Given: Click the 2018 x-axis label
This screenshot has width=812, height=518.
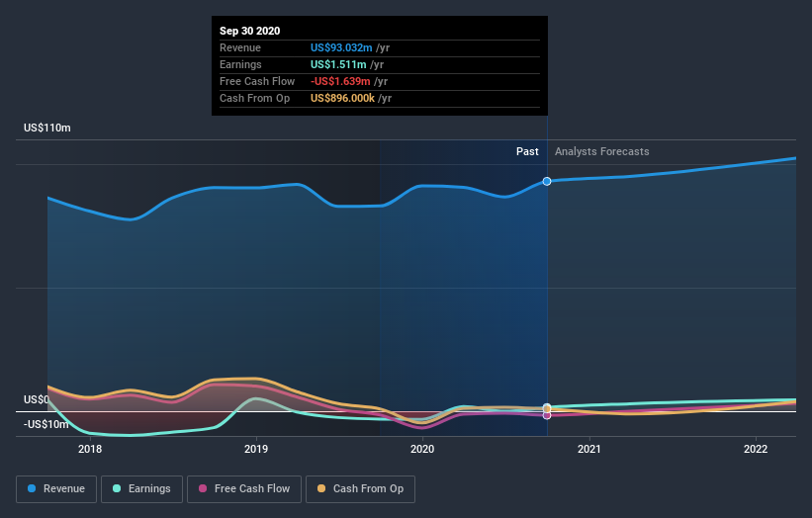Looking at the screenshot, I should [x=90, y=449].
